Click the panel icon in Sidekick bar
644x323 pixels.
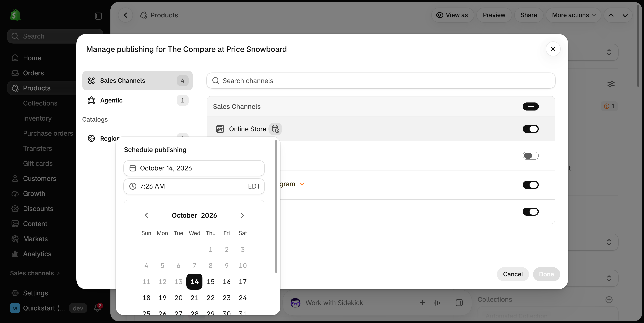(459, 303)
